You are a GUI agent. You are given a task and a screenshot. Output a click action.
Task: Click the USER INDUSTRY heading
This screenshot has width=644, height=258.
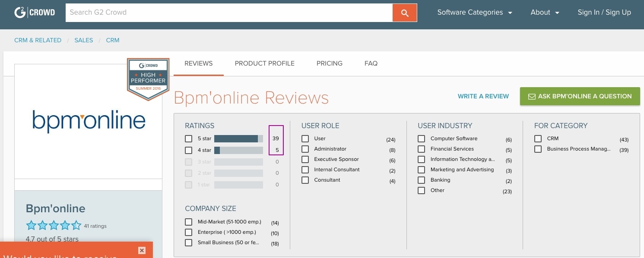445,126
